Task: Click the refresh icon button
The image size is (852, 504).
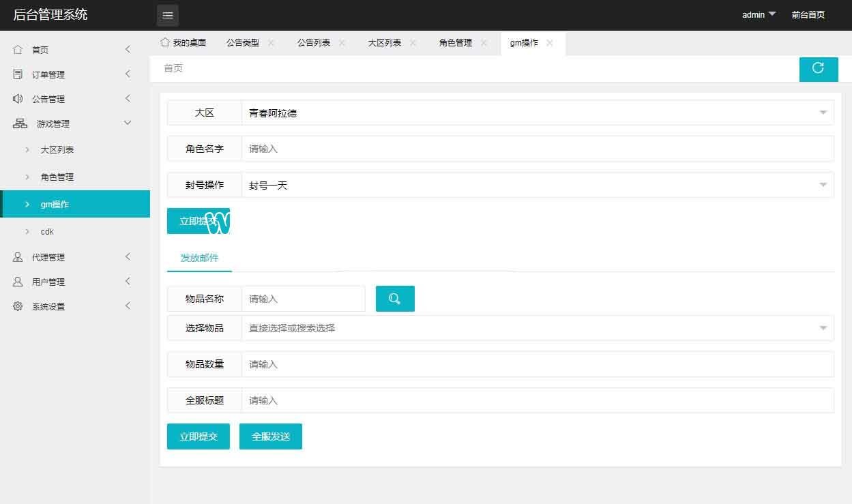Action: click(x=818, y=68)
